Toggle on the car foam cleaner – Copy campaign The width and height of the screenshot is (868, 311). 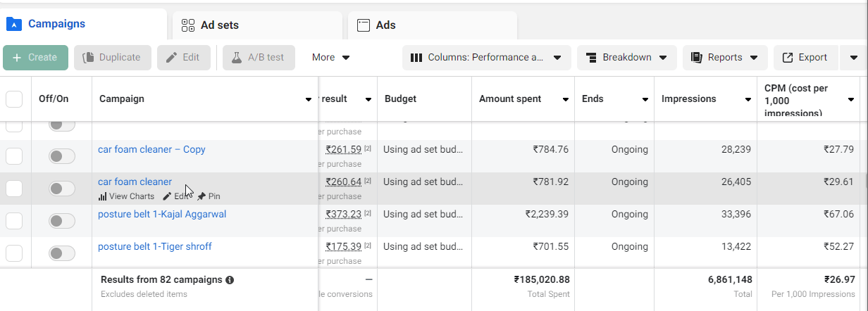62,156
